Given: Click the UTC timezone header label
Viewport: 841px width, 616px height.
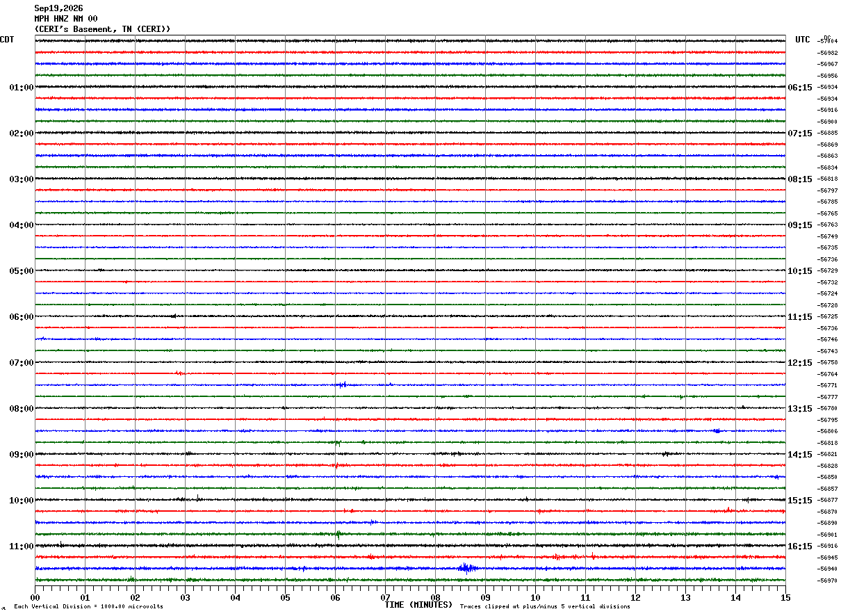Looking at the screenshot, I should click(803, 40).
